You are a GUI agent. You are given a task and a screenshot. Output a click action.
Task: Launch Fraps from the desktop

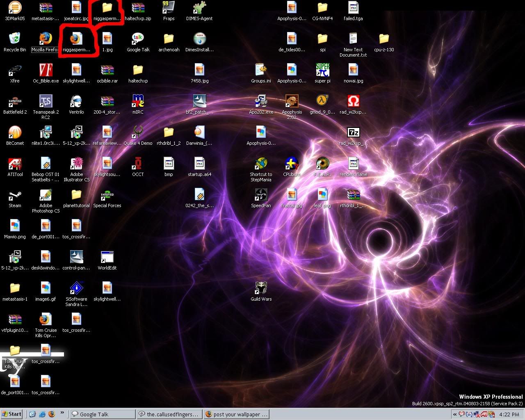[169, 8]
